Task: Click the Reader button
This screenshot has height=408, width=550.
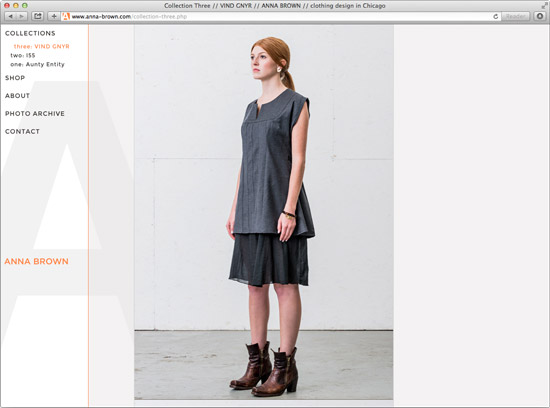Action: tap(515, 16)
